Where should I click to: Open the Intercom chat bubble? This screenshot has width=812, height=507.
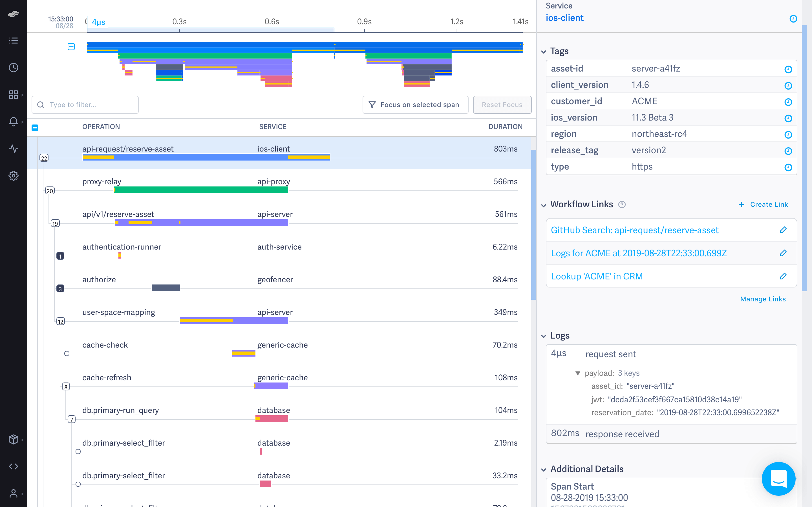tap(779, 479)
